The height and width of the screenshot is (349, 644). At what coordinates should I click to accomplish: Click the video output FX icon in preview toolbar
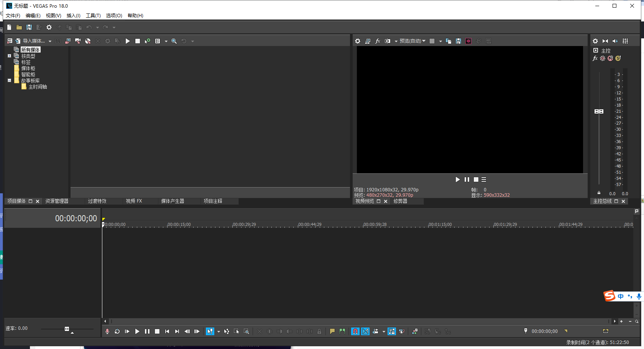[x=378, y=41]
